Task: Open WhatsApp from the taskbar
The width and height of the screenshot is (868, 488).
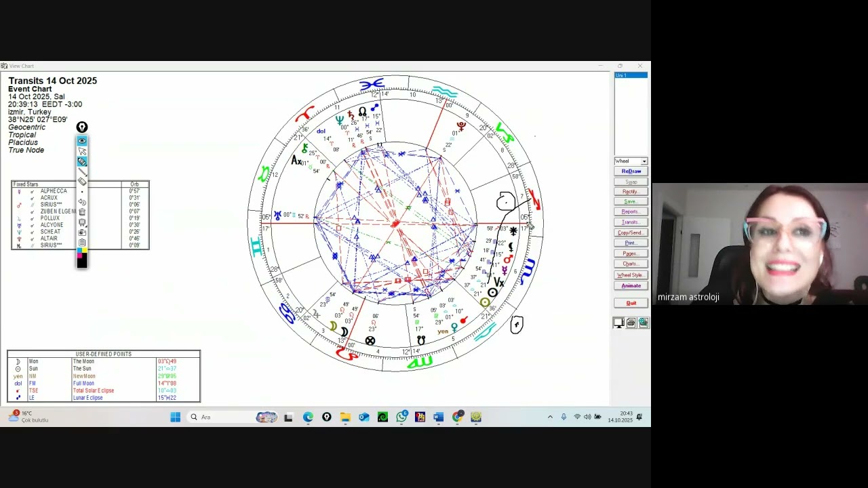Action: (401, 417)
